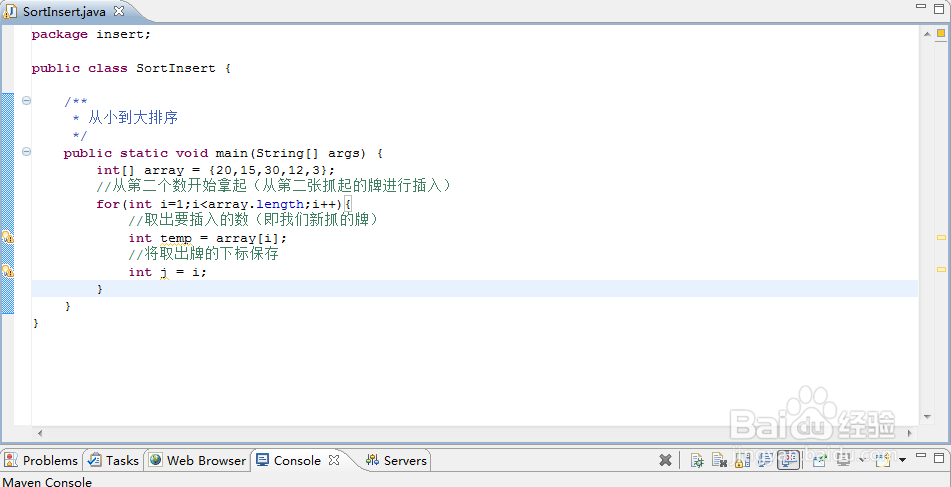Screen dimensions: 951x487
Task: Click Open Console icon
Action: [884, 460]
